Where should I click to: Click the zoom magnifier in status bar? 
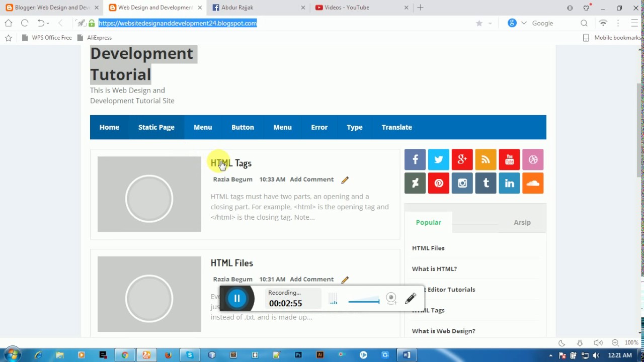click(x=615, y=343)
